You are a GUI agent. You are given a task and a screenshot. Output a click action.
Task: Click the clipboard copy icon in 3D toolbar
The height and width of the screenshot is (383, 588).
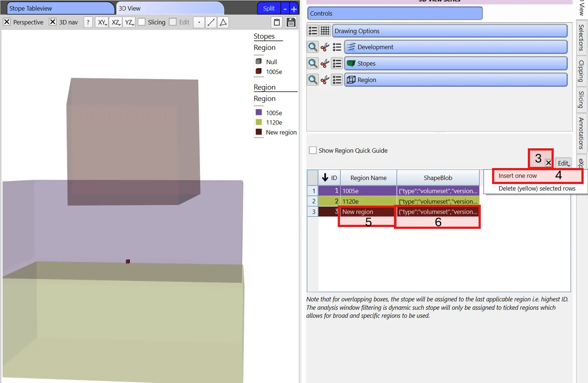click(x=276, y=22)
